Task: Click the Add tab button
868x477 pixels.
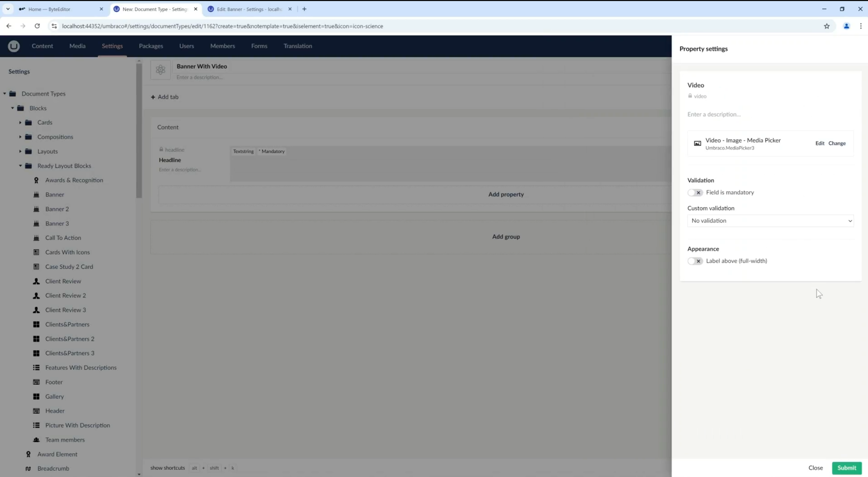Action: (x=165, y=97)
